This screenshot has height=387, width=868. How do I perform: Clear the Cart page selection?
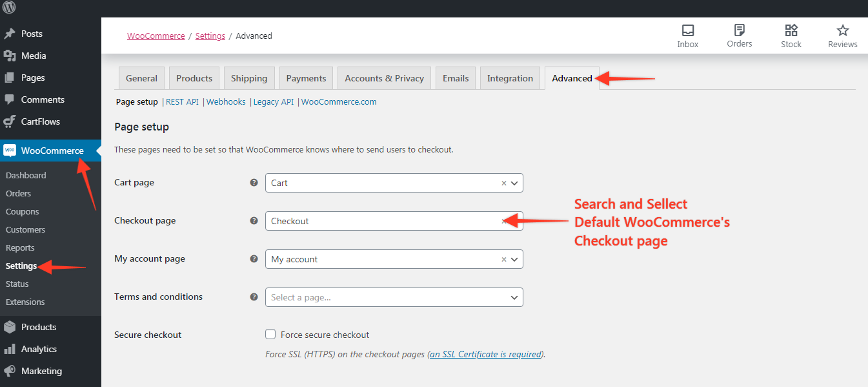point(504,183)
